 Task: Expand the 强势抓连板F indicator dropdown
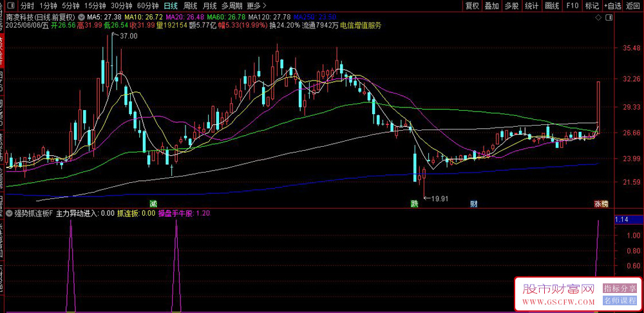(10, 213)
